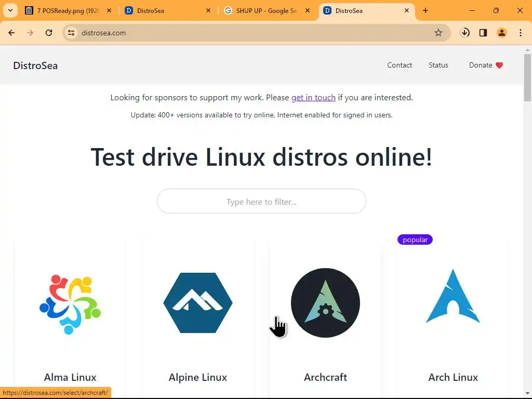Go forward to the next page
This screenshot has height=399, width=532.
(x=30, y=33)
